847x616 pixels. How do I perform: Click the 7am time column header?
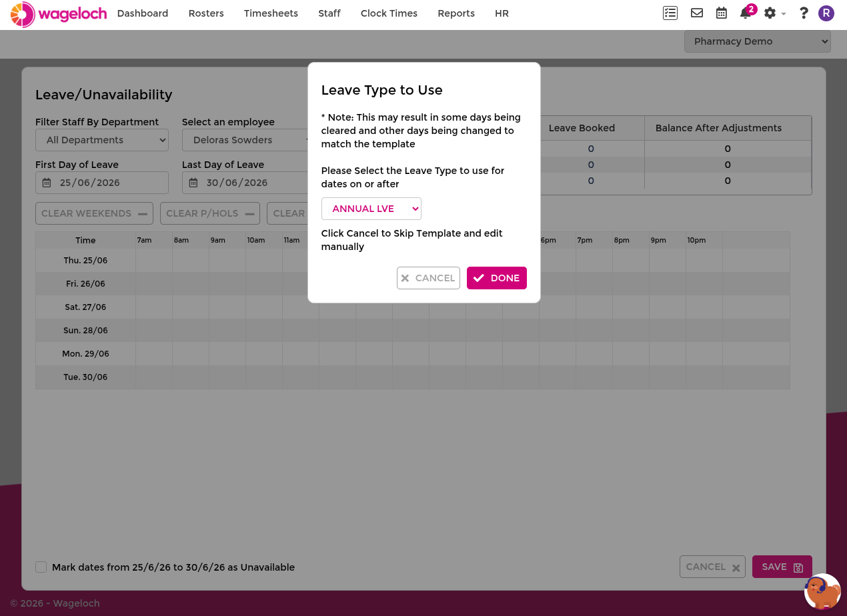pyautogui.click(x=144, y=240)
